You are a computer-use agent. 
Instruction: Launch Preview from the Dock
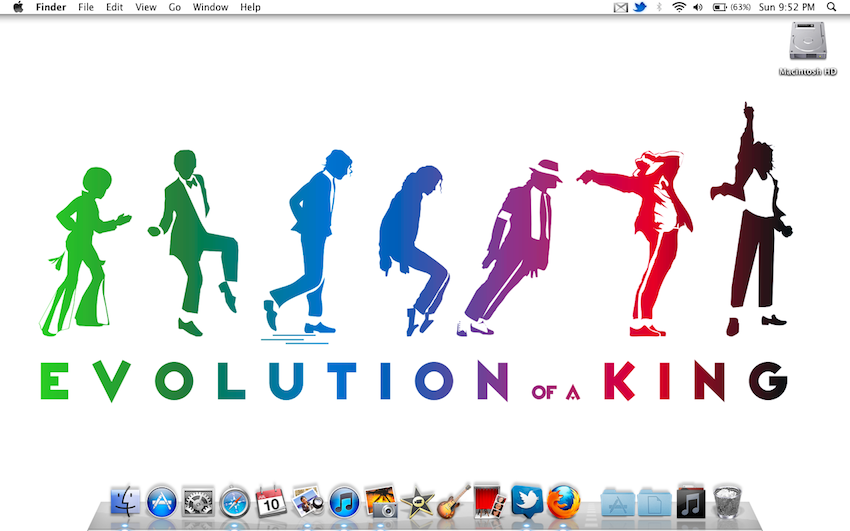coord(307,501)
